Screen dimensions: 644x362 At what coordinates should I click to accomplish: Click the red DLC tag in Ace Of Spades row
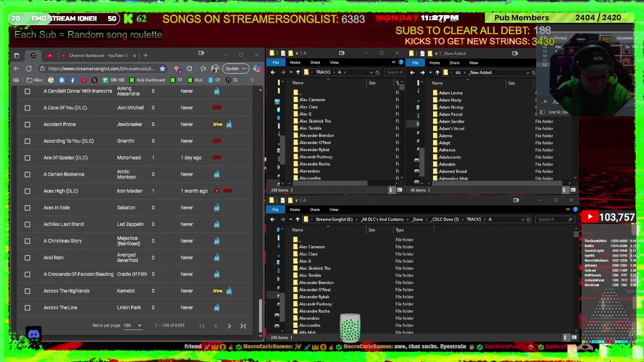click(217, 157)
